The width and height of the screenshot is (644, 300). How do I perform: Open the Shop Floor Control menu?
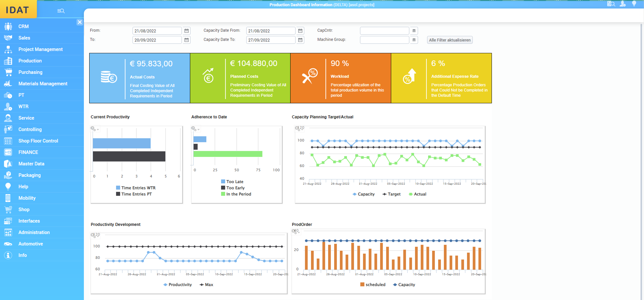point(38,141)
